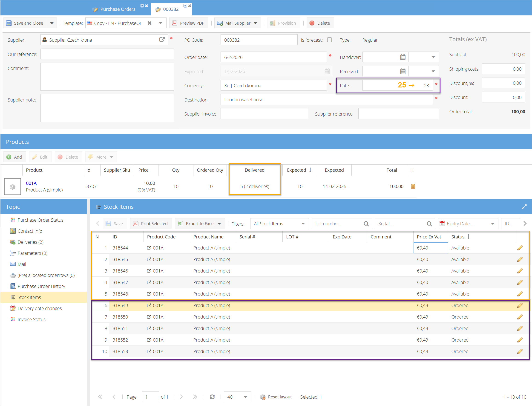Open the Save and Close dropdown arrow

52,23
